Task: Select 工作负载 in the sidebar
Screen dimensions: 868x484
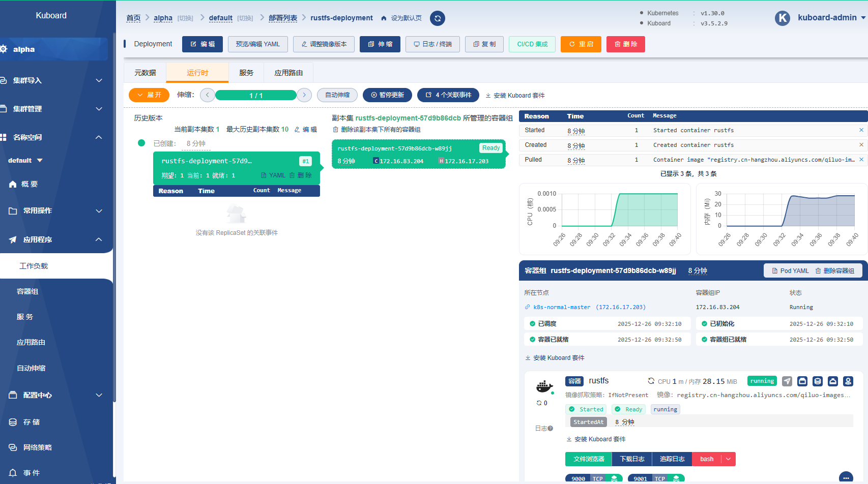Action: (x=34, y=266)
